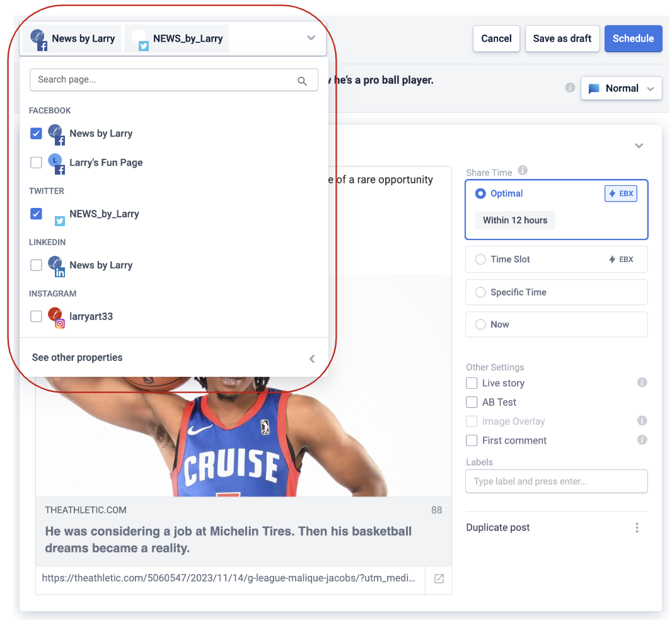The image size is (672, 620).
Task: Click info icon left of Normal dropdown
Action: pos(570,88)
